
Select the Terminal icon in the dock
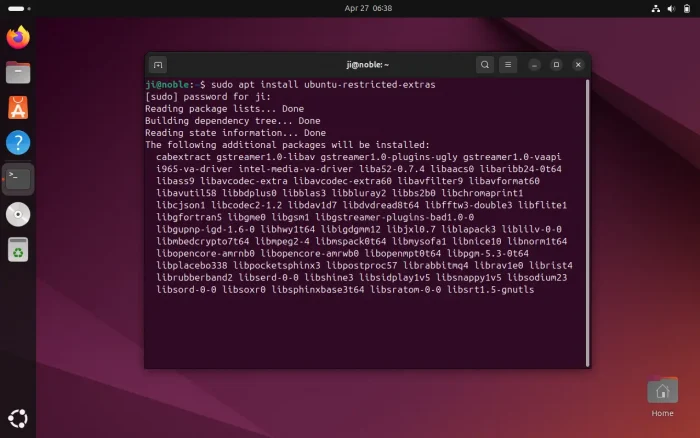pyautogui.click(x=18, y=179)
